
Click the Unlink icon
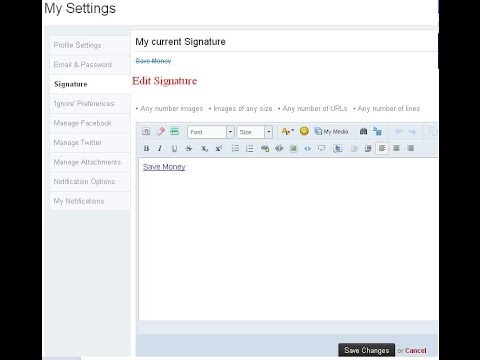[x=279, y=148]
